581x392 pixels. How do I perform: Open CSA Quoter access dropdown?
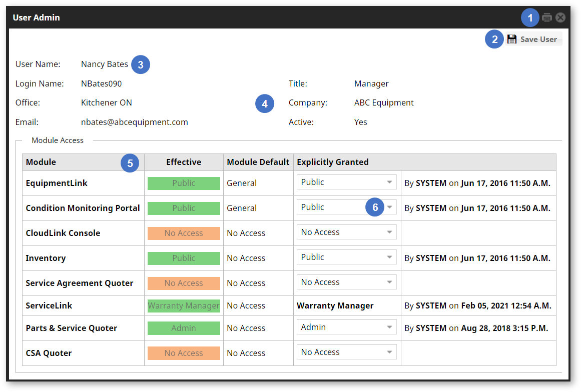pyautogui.click(x=346, y=352)
